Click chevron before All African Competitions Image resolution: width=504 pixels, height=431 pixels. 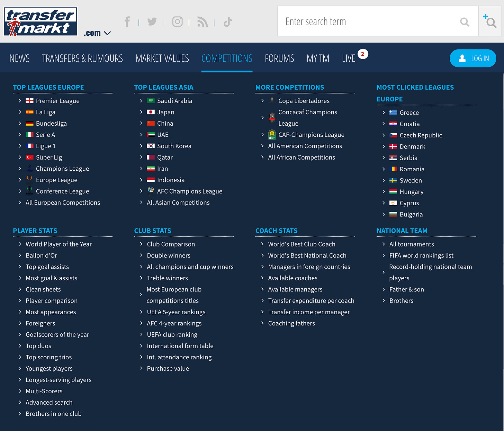tap(262, 158)
